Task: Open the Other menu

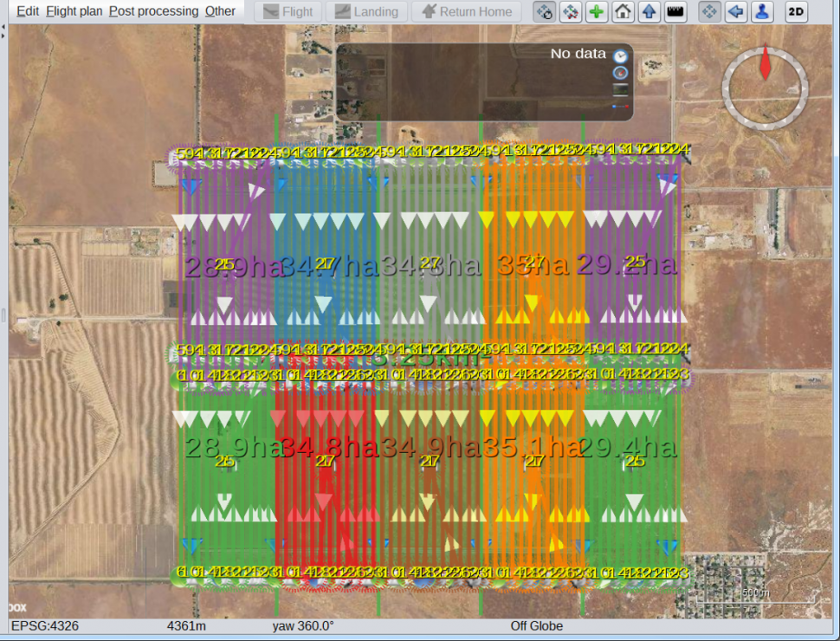Action: click(220, 11)
